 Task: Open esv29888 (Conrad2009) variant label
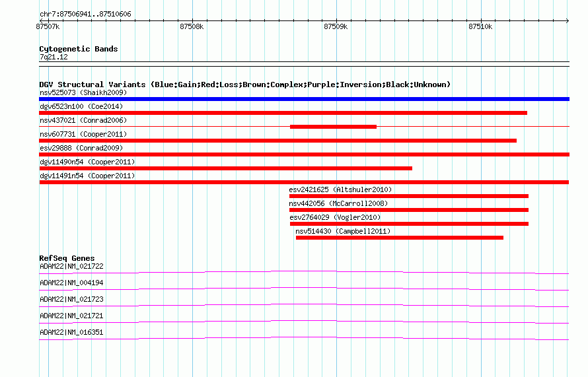click(81, 148)
